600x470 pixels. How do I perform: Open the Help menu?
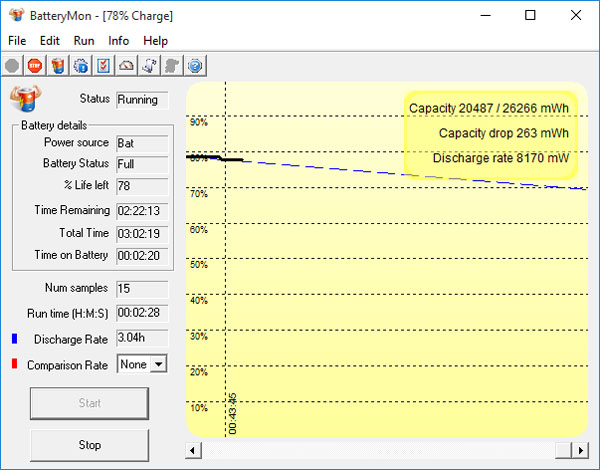tap(155, 41)
